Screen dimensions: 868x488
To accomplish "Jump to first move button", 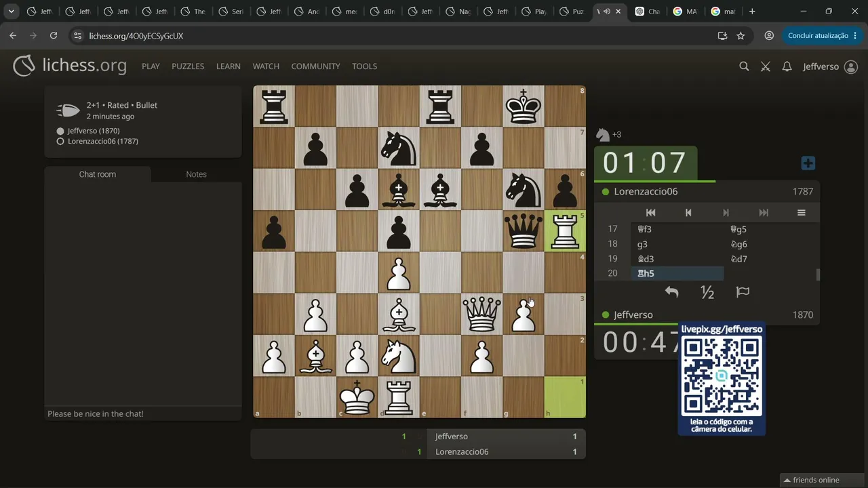I will point(650,212).
